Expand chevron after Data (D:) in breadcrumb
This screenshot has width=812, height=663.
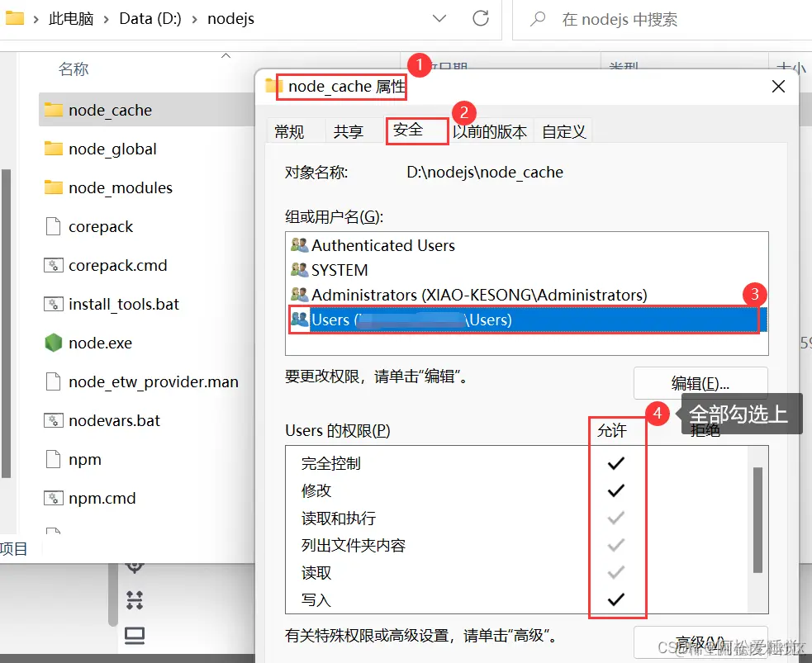(x=195, y=19)
